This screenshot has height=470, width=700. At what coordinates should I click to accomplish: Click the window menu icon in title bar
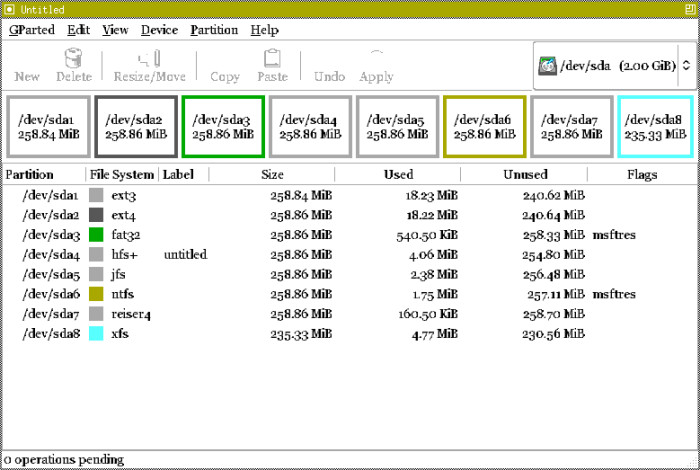click(x=9, y=9)
